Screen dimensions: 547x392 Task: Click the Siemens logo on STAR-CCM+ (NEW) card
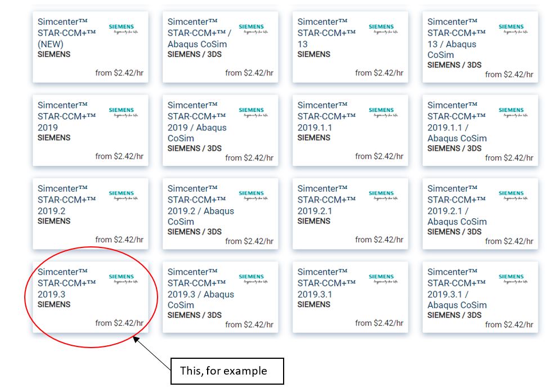point(123,29)
